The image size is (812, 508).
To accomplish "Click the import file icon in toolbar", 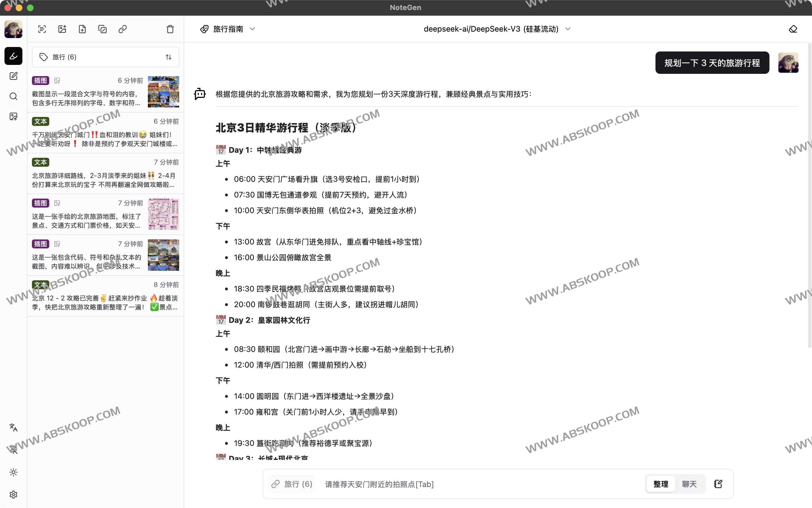I will tap(82, 29).
